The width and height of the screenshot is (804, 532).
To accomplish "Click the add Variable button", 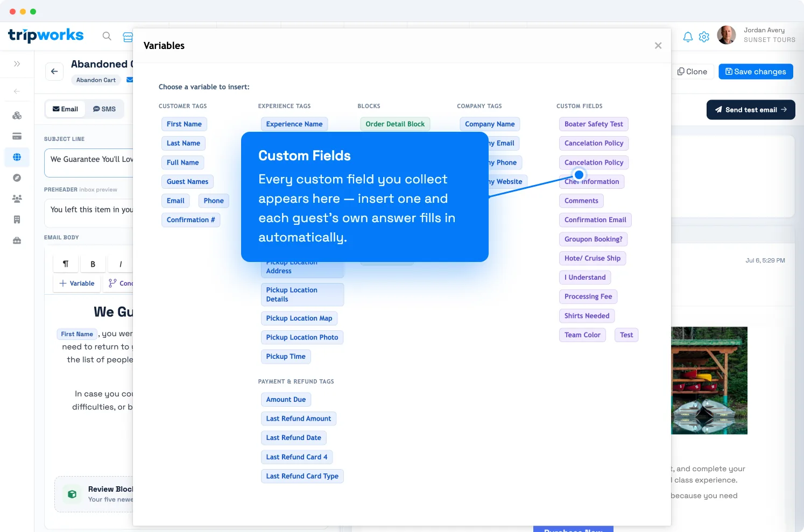I will click(x=77, y=283).
